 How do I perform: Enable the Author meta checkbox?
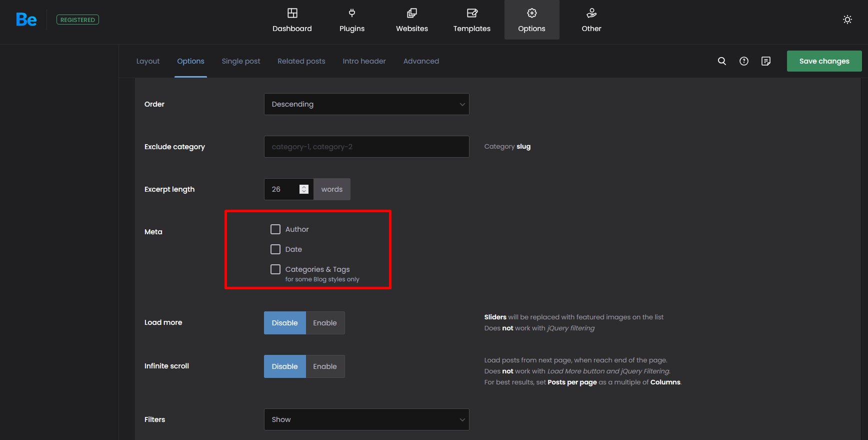click(275, 229)
